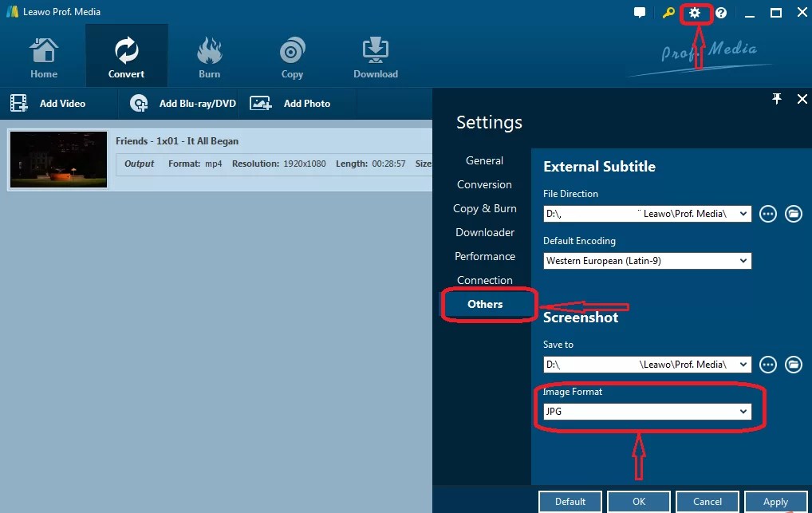The image size is (812, 513).
Task: Select the Others settings tab
Action: click(485, 304)
